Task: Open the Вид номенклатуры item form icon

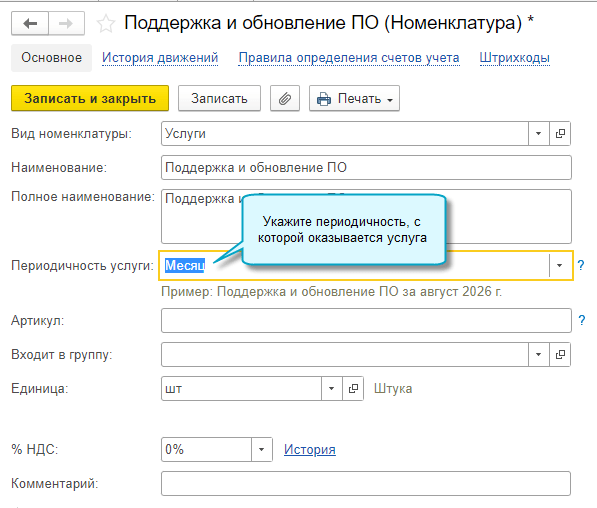Action: point(560,134)
